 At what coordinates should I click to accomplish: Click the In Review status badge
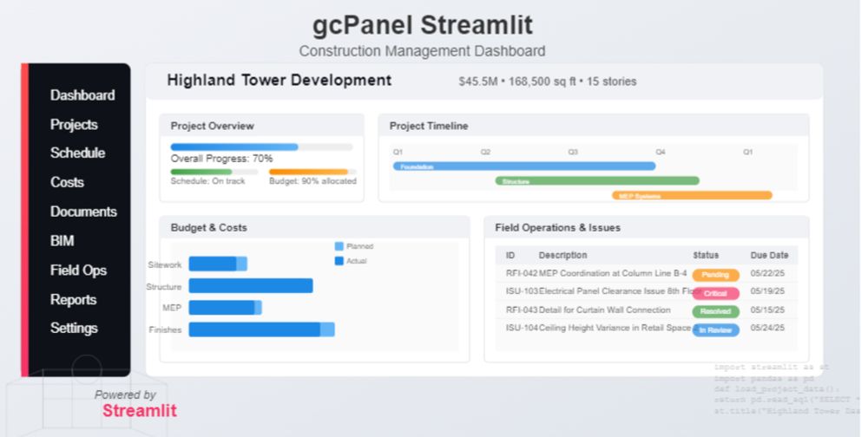point(715,329)
